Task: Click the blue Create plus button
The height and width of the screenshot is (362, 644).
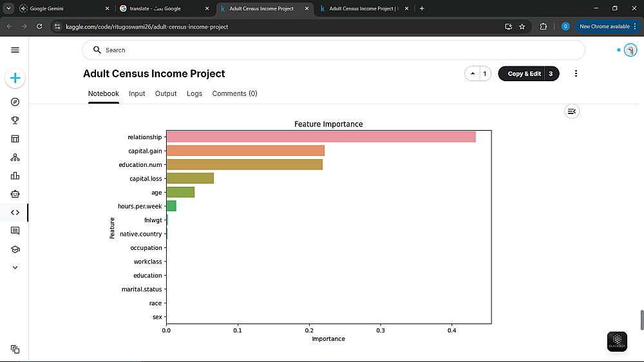Action: coord(15,79)
